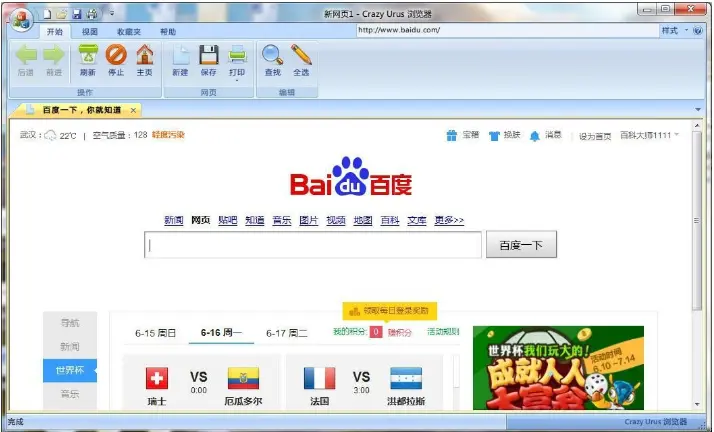The height and width of the screenshot is (432, 714).
Task: Switch to the 视图 ribbon tab
Action: tap(90, 31)
